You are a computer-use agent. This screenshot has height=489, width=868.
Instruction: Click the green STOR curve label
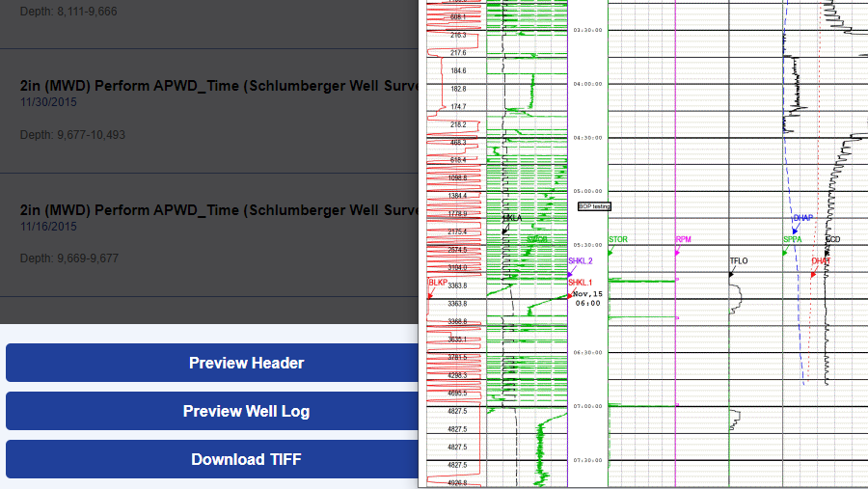click(x=618, y=239)
